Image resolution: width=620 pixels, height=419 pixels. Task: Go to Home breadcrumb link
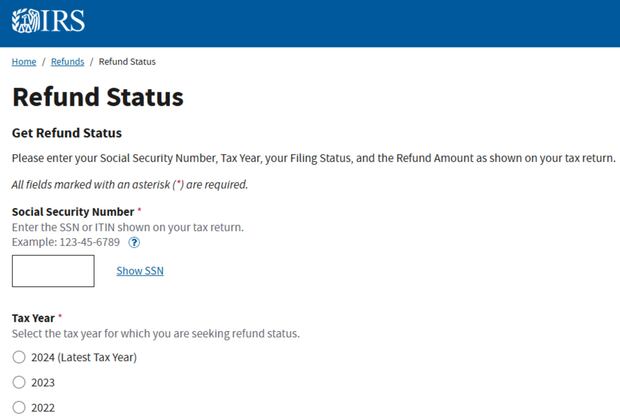coord(24,62)
